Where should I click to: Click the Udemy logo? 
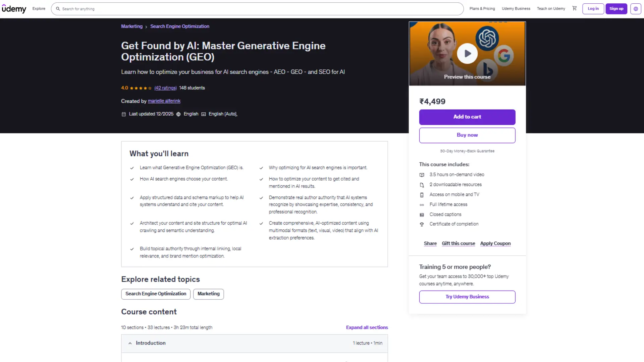14,9
